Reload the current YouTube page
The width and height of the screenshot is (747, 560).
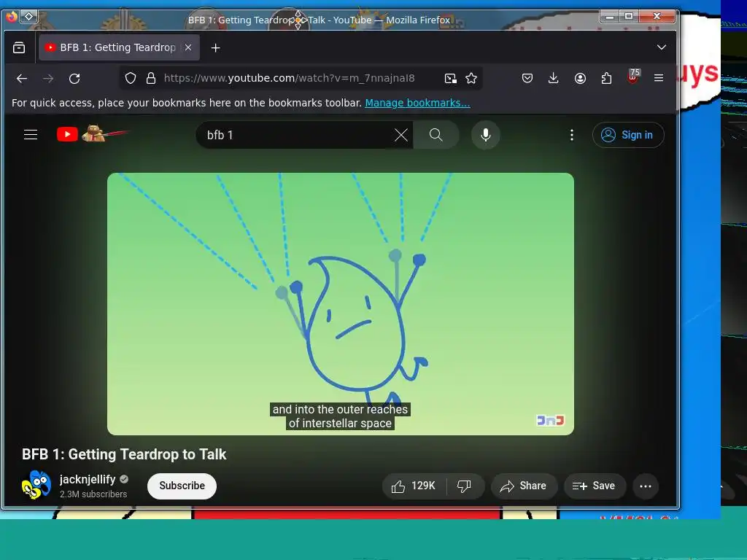[x=74, y=78]
